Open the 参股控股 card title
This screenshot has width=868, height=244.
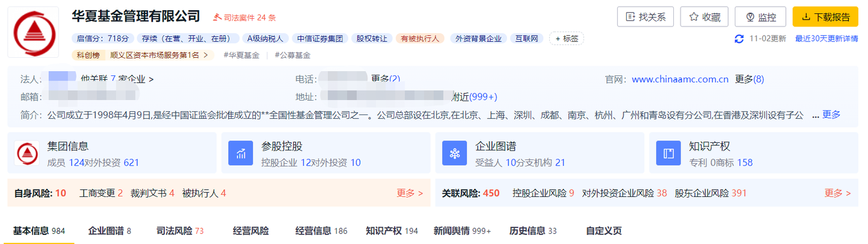coord(281,146)
